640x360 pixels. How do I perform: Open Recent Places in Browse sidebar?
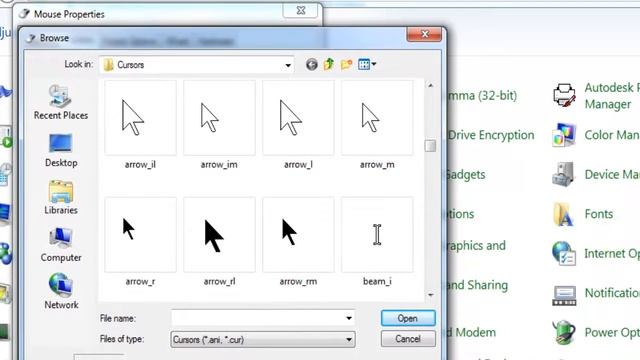coord(61,102)
